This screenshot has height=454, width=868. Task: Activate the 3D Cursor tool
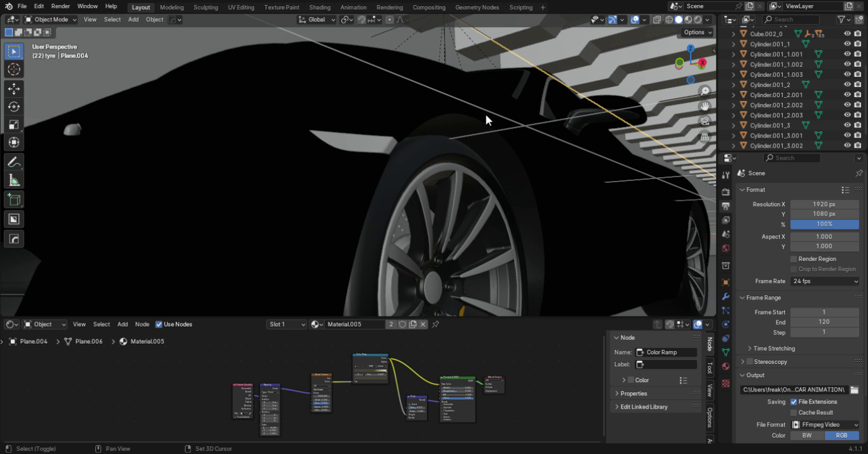(14, 69)
